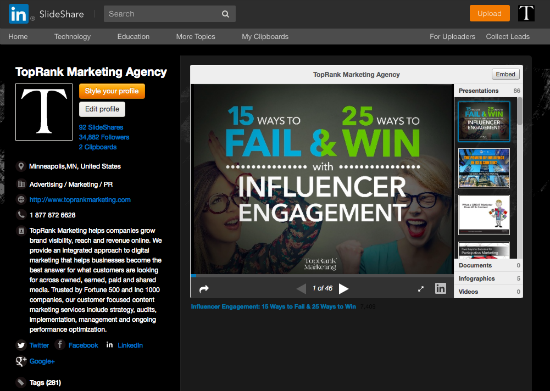Viewport: 550px width, 391px height.
Task: Click the LinkedIn logo in header
Action: pyautogui.click(x=19, y=14)
